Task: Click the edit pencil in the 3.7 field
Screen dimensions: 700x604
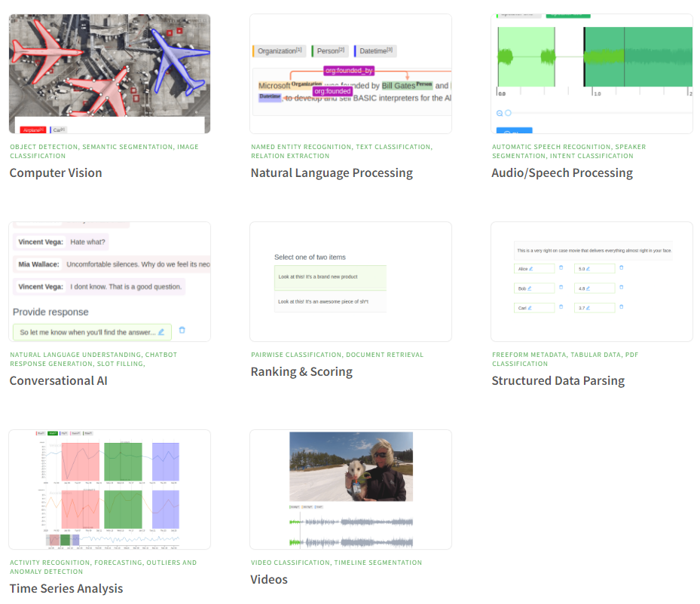Action: (588, 308)
